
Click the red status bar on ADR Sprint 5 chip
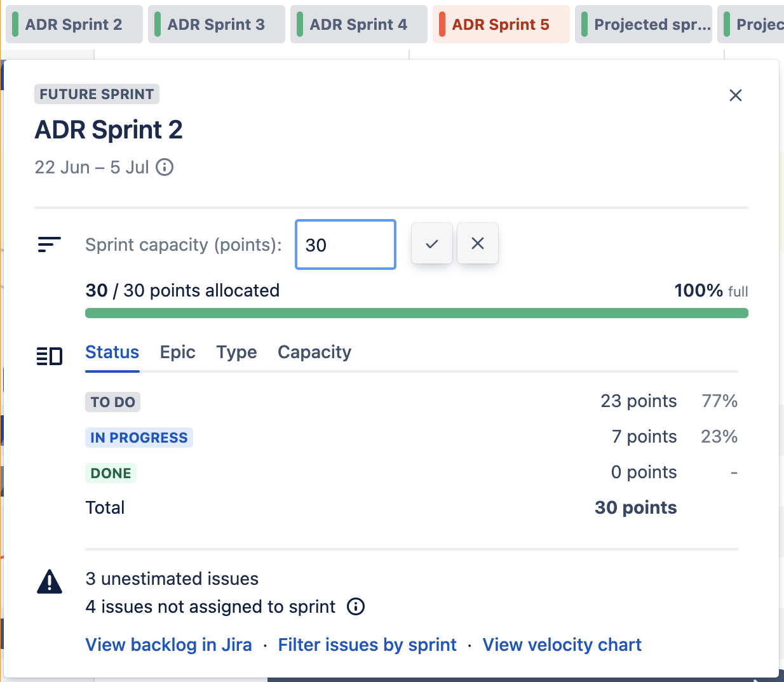[441, 23]
